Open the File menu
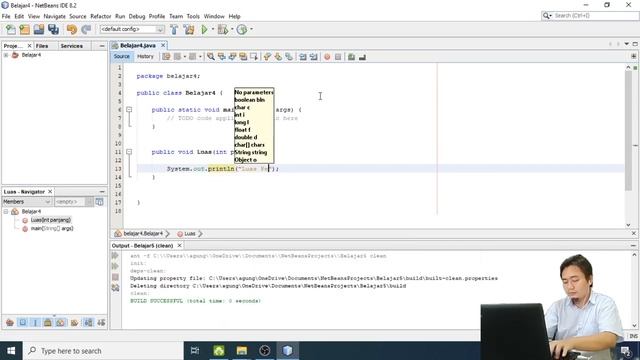 (6, 16)
